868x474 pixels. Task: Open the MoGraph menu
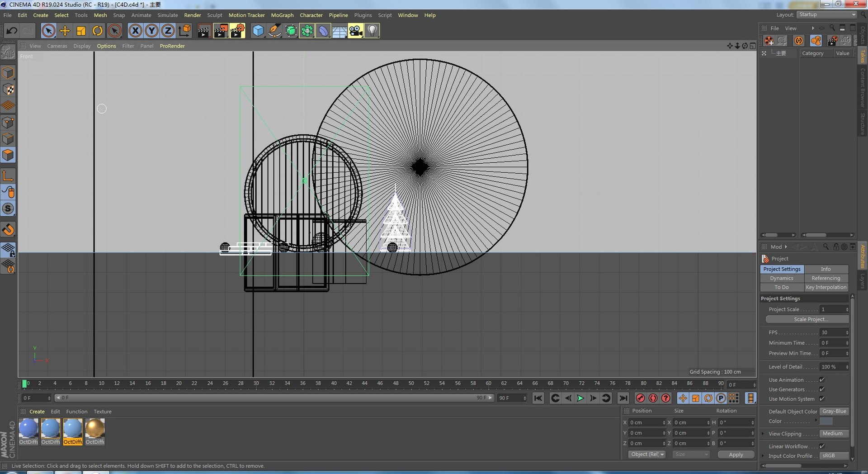click(282, 15)
